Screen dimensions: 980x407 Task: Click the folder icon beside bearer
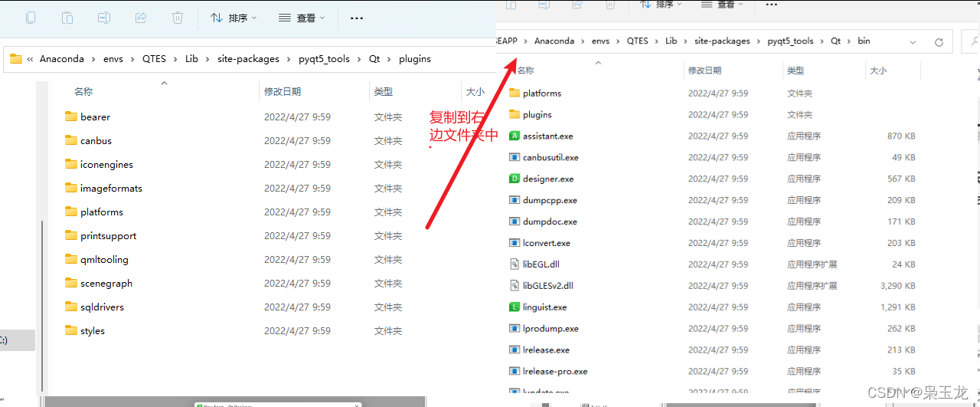click(x=71, y=117)
